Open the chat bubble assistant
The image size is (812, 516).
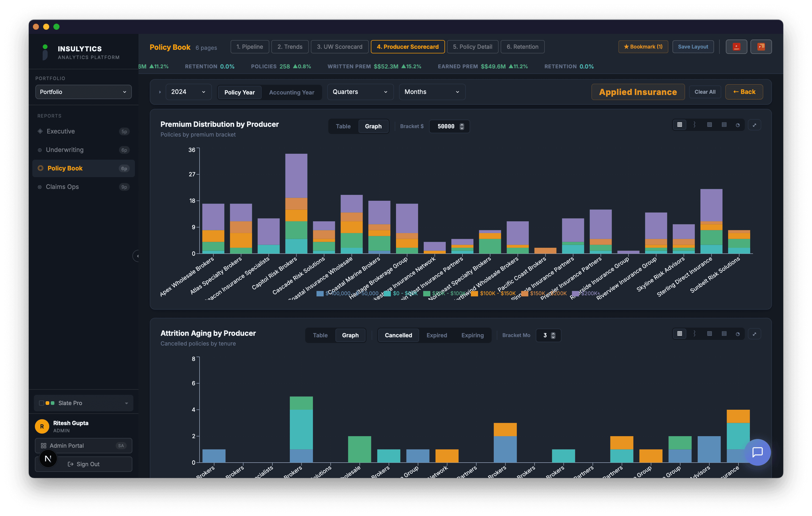(x=757, y=452)
